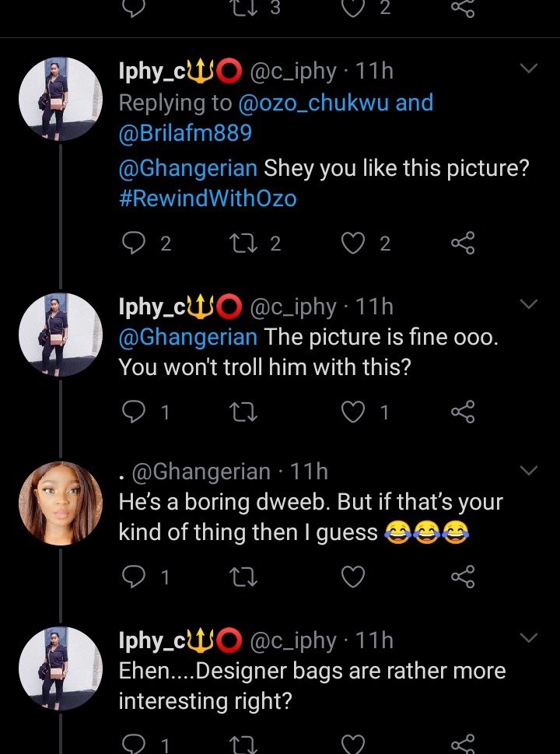Image resolution: width=560 pixels, height=754 pixels.
Task: Open the @Brilafm889 mention link
Action: coord(185,133)
